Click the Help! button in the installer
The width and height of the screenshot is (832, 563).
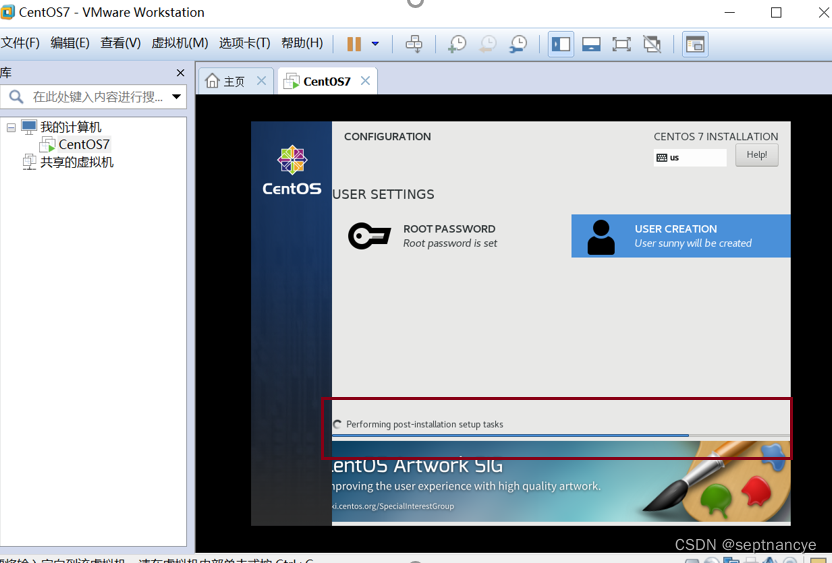pos(757,155)
